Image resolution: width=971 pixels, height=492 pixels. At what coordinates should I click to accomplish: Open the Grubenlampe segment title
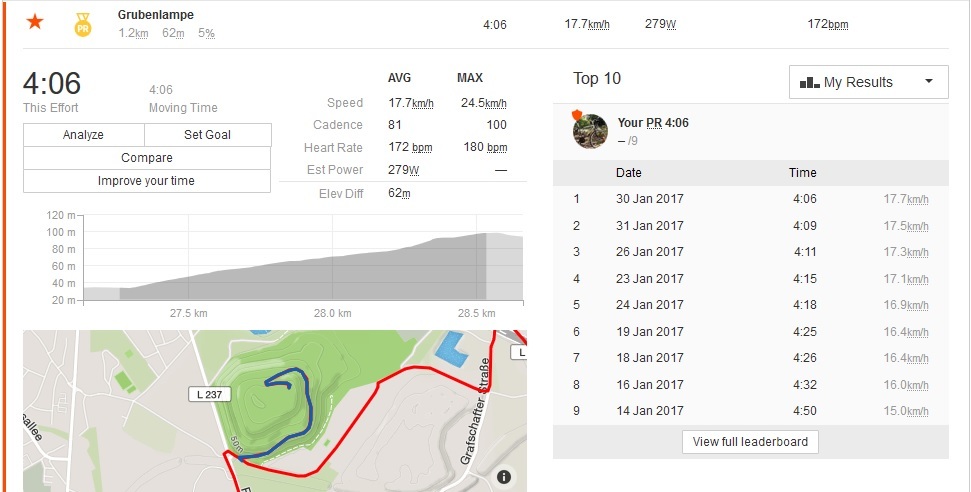pyautogui.click(x=155, y=15)
